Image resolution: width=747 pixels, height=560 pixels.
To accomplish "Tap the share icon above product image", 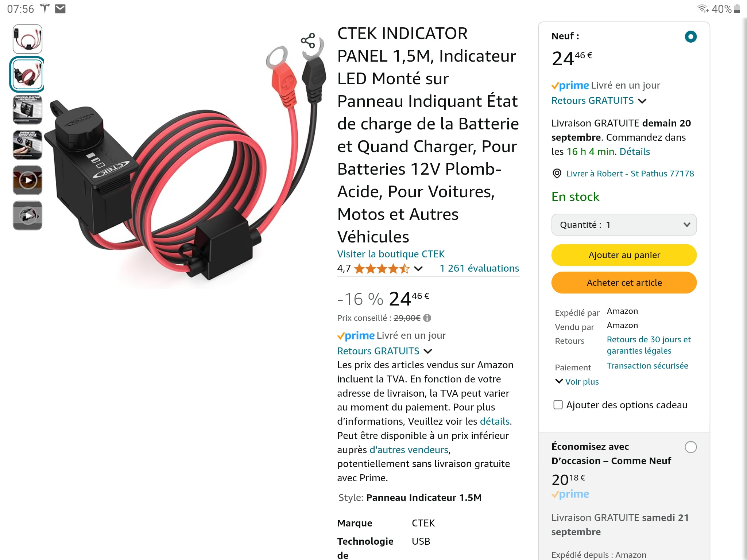I will (x=308, y=40).
